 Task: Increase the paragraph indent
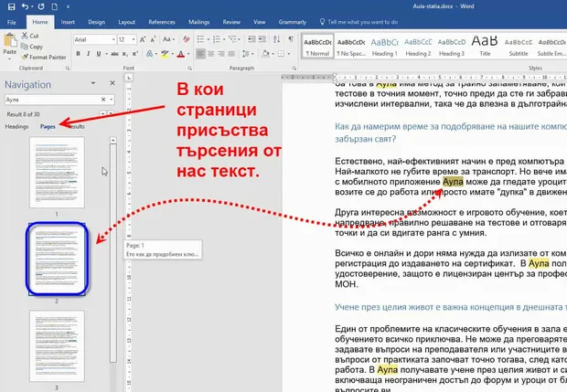(x=262, y=39)
